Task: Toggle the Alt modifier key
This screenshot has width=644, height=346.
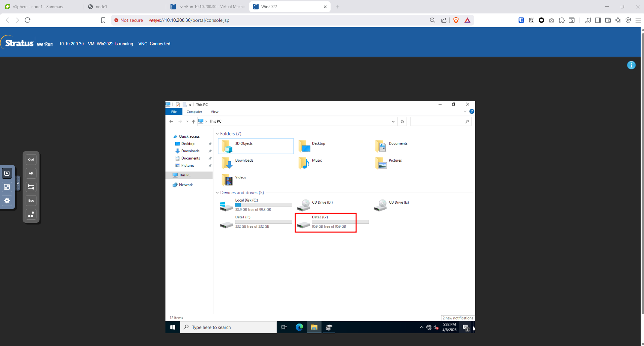Action: pos(31,173)
